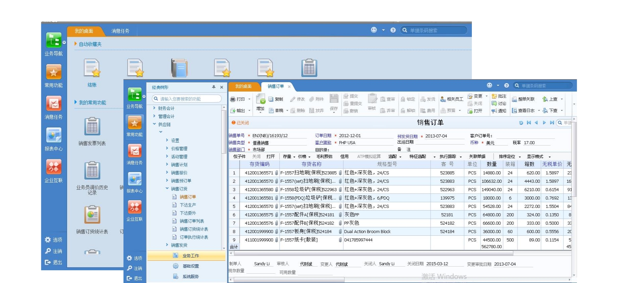Select 销售订单列表 in navigation tree
644x283 pixels.
[192, 221]
